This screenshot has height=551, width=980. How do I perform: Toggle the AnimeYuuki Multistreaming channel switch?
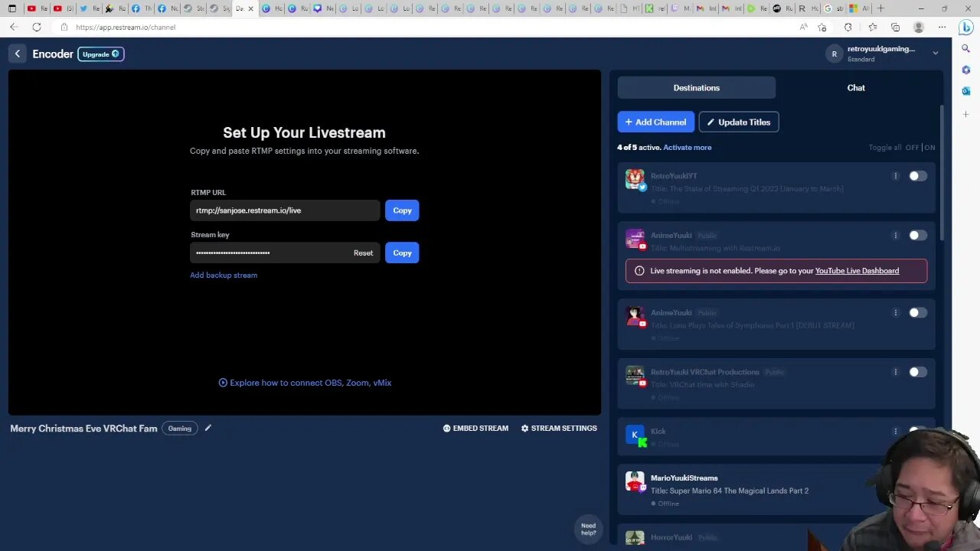(918, 236)
